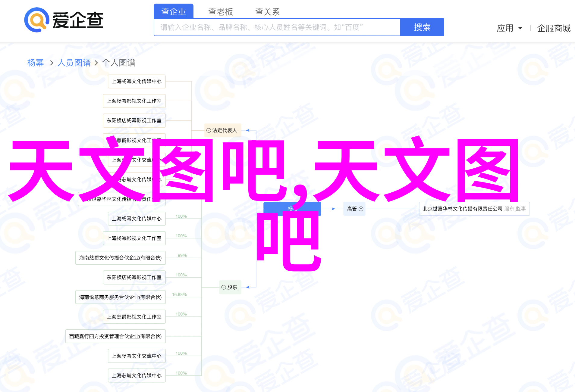This screenshot has width=575, height=392.
Task: Open 上海杨幂文化传媒中心 under 法定代表人
Action: pos(137,81)
